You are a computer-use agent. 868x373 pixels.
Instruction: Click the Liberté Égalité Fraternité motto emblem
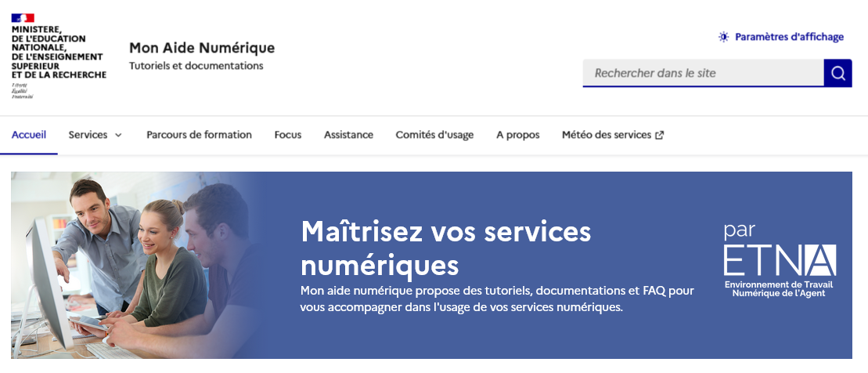click(22, 91)
